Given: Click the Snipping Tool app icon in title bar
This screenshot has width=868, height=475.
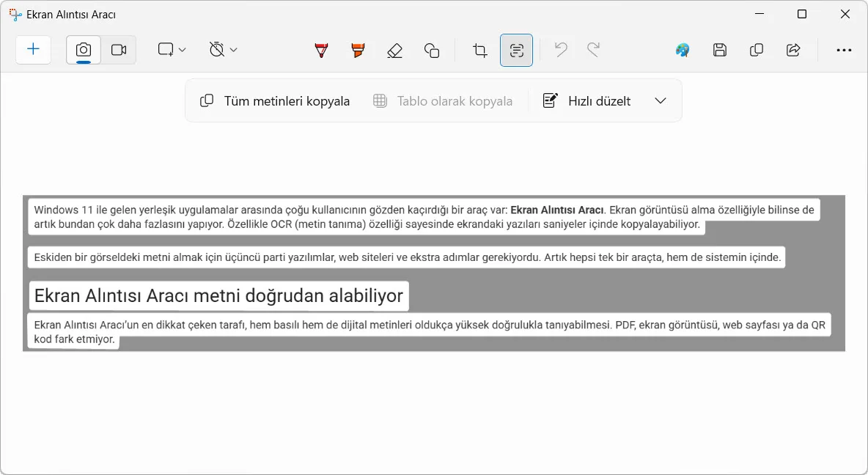Looking at the screenshot, I should pyautogui.click(x=15, y=15).
